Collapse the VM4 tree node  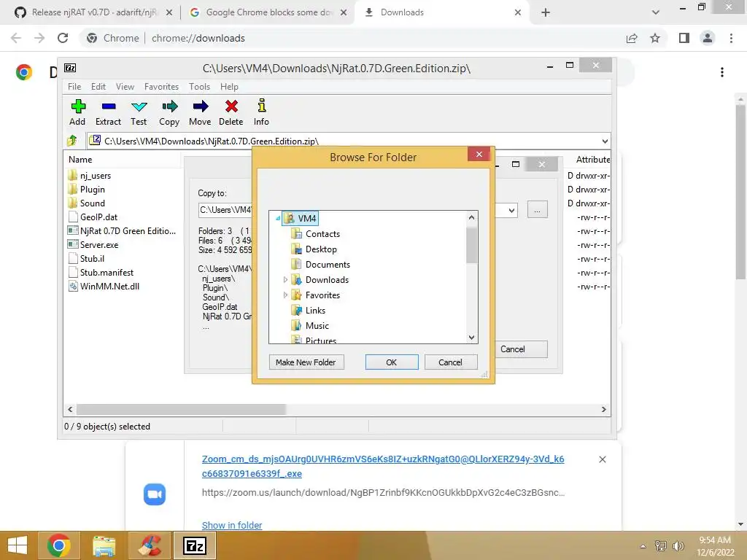(278, 219)
